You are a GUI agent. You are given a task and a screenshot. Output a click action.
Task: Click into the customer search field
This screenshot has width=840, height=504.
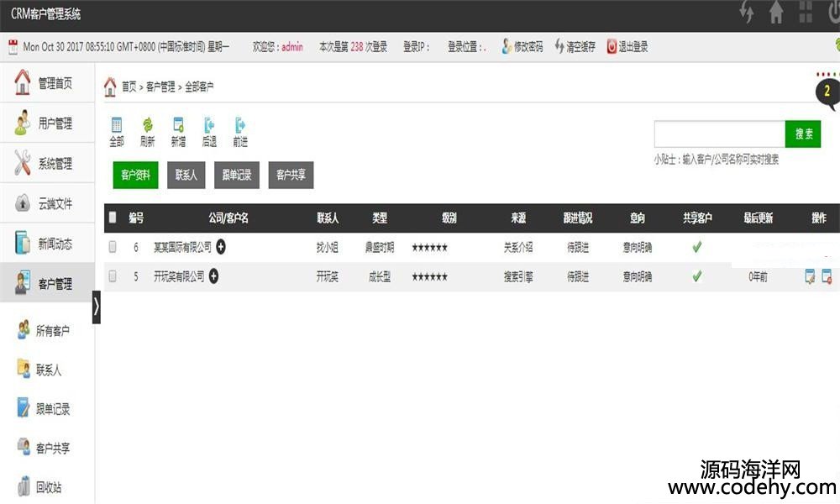[720, 134]
